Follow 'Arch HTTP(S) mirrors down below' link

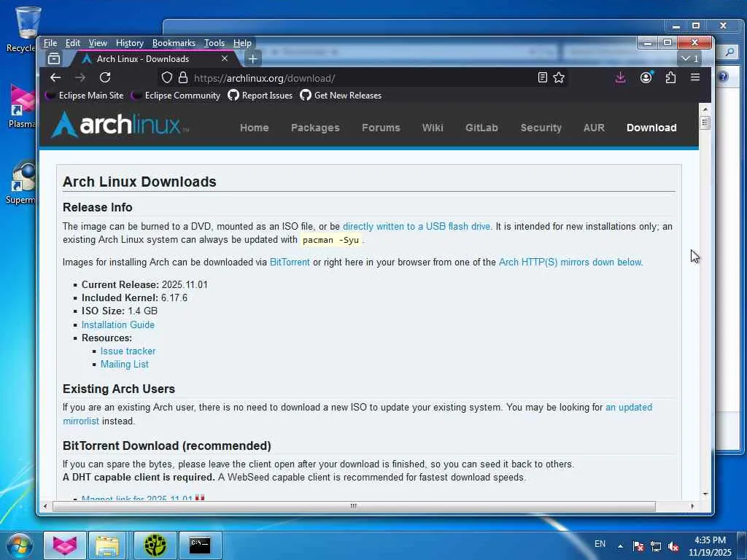[570, 262]
